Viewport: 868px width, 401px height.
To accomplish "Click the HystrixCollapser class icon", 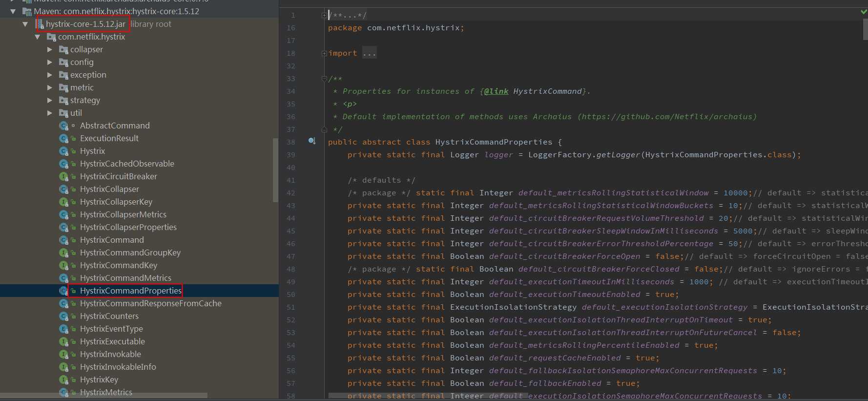I will (63, 189).
